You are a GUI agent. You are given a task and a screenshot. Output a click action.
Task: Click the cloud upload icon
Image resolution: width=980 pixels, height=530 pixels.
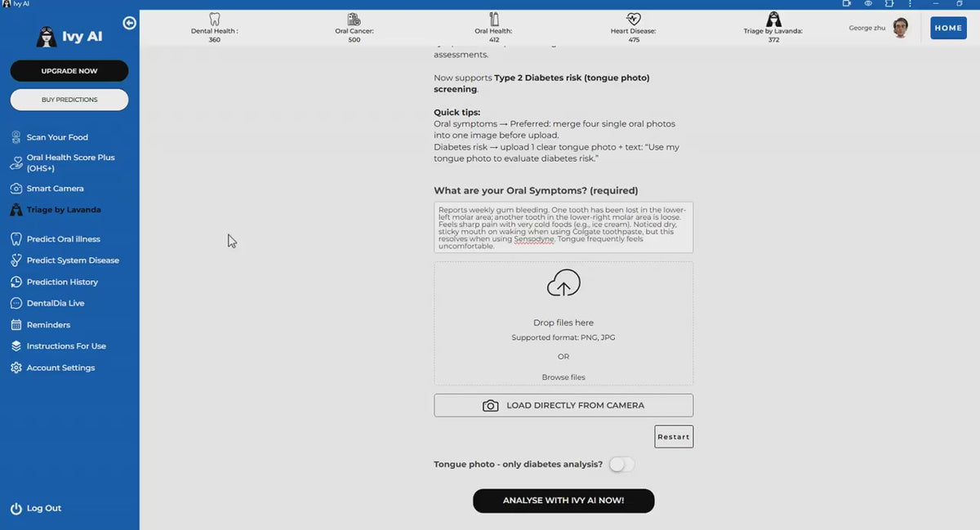tap(563, 283)
